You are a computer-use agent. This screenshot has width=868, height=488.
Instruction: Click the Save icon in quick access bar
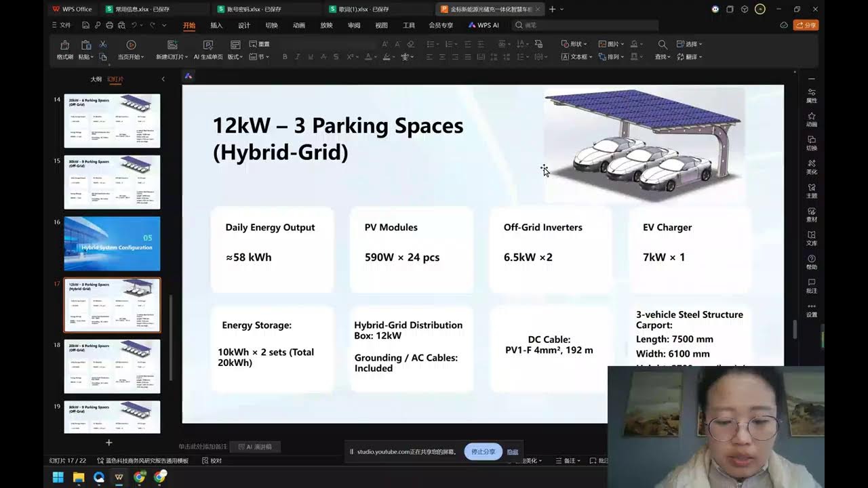pos(86,25)
